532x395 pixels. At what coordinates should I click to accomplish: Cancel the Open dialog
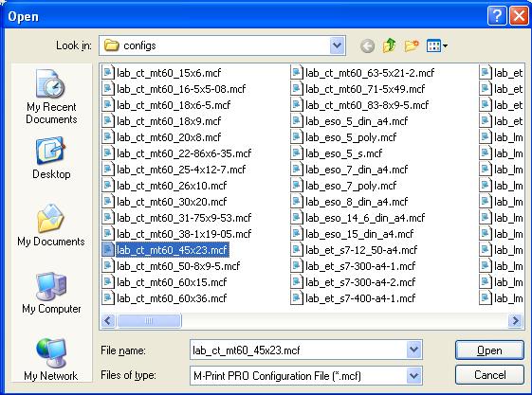point(489,375)
